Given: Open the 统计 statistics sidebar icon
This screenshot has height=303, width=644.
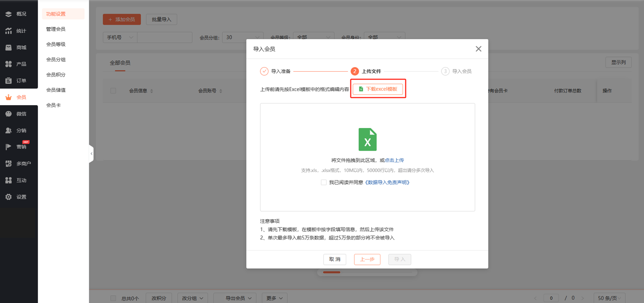Looking at the screenshot, I should coord(8,31).
